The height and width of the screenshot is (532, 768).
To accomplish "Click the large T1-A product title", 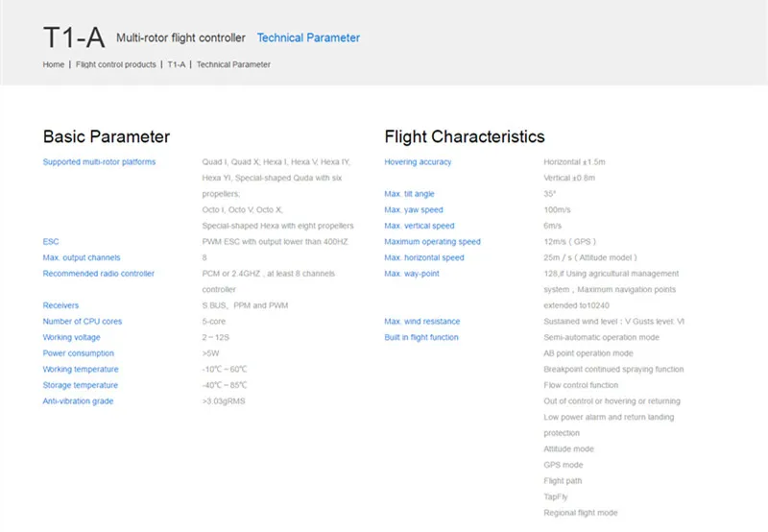I will 74,37.
